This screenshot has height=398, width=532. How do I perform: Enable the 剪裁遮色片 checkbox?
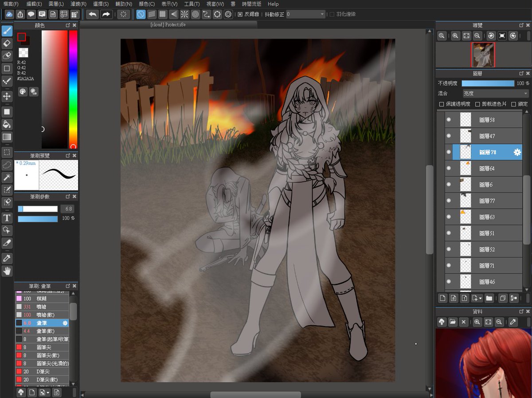pyautogui.click(x=477, y=104)
